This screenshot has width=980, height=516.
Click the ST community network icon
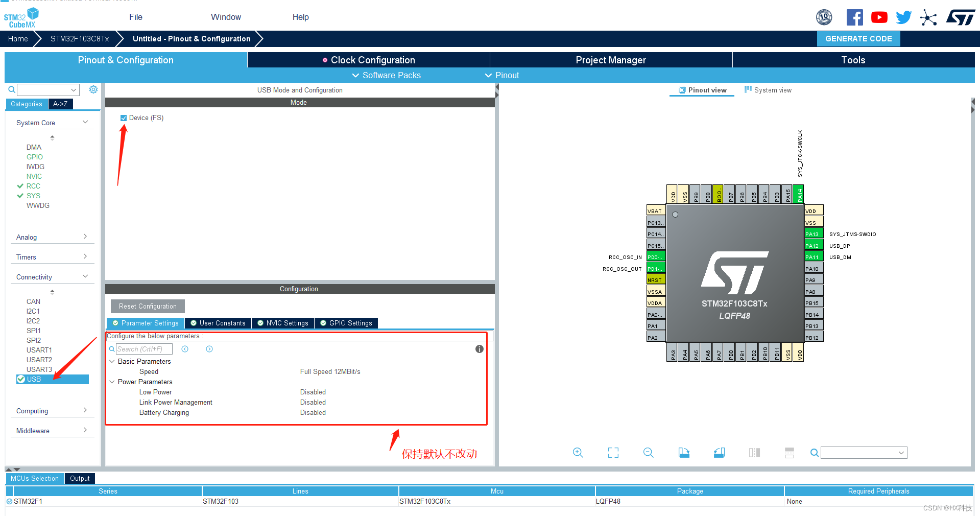pyautogui.click(x=928, y=18)
